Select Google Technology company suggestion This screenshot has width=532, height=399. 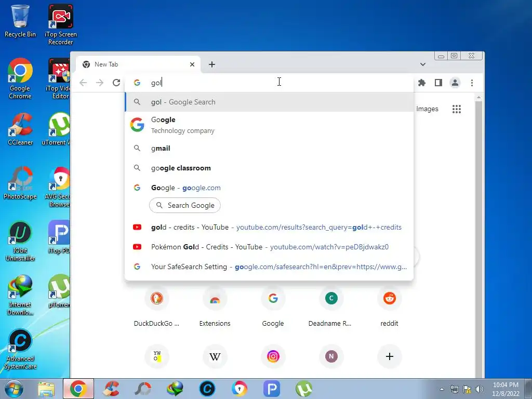[270, 125]
